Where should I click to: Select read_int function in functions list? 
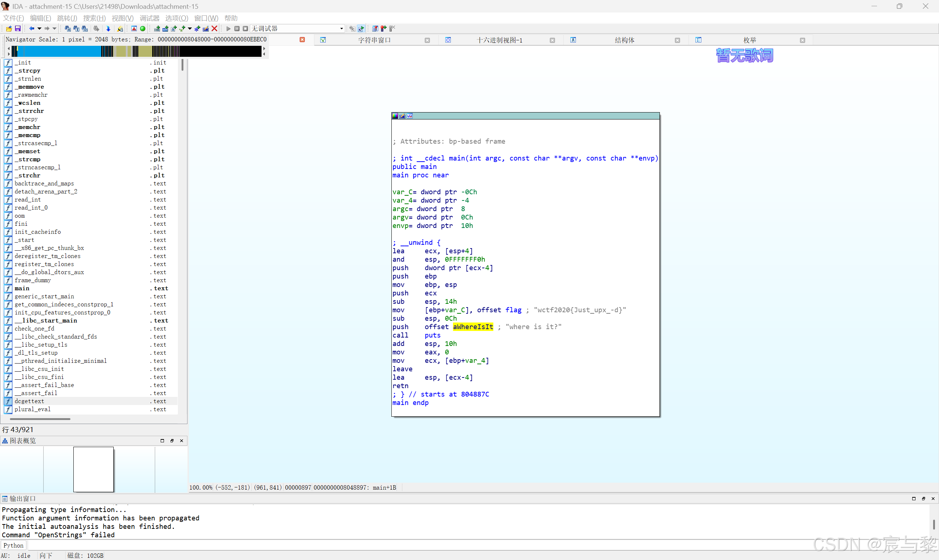coord(28,200)
